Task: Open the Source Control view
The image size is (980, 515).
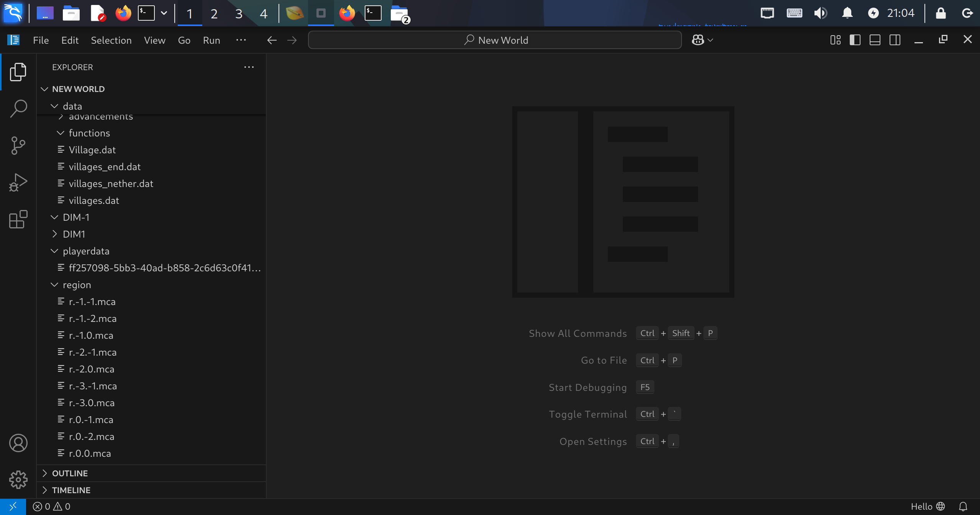Action: click(18, 146)
